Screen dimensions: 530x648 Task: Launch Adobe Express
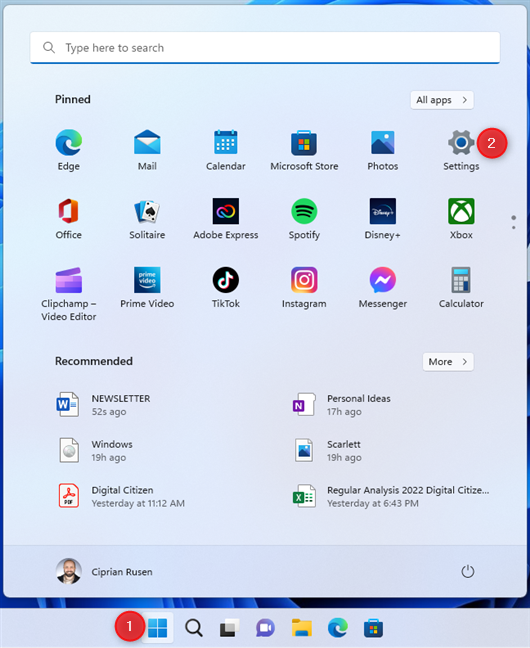226,218
